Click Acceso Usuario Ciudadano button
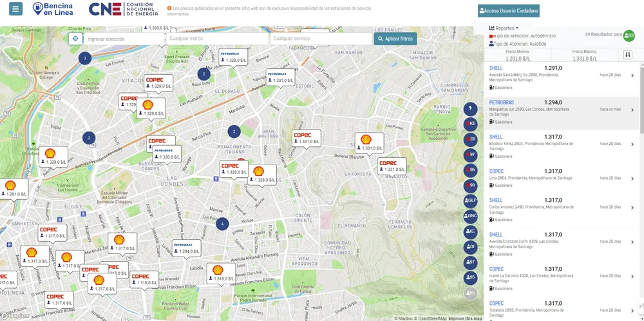Viewport: 644px width, 321px height. [508, 11]
